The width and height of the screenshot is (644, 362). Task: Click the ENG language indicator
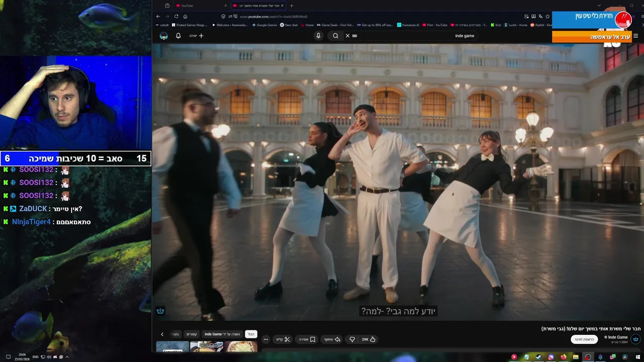coord(36,357)
